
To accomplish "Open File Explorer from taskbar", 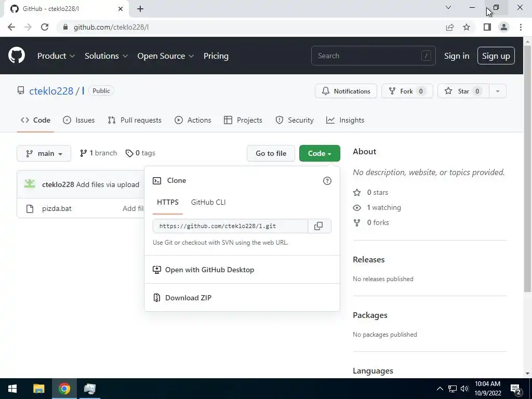I will (38, 389).
